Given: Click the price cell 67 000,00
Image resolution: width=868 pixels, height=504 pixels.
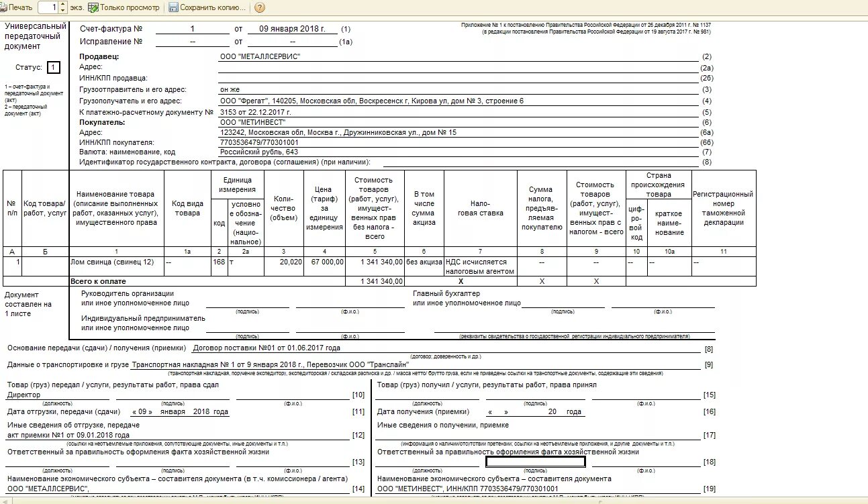Looking at the screenshot, I should pos(324,266).
